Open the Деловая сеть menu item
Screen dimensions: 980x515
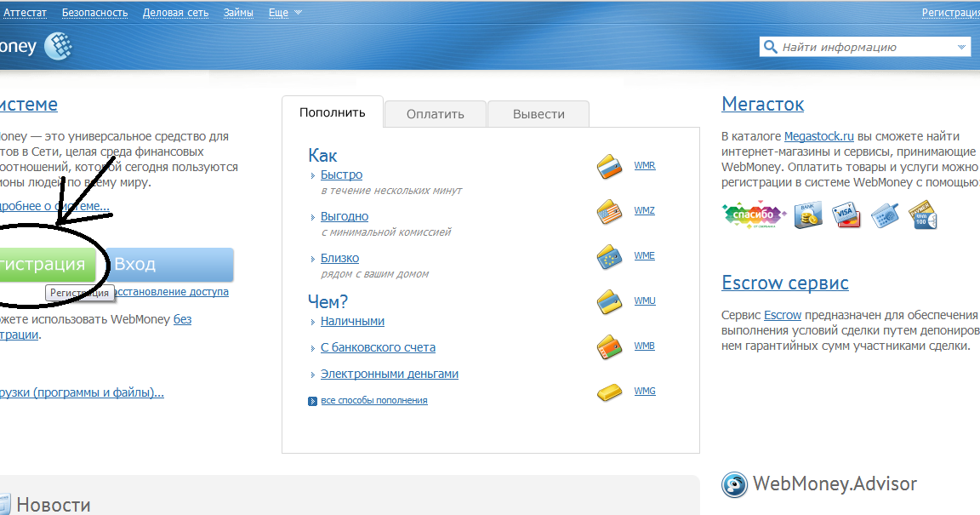click(x=175, y=13)
